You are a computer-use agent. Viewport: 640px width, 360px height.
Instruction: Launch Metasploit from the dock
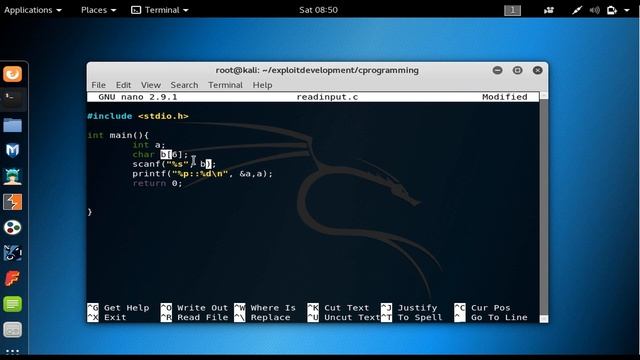13,151
